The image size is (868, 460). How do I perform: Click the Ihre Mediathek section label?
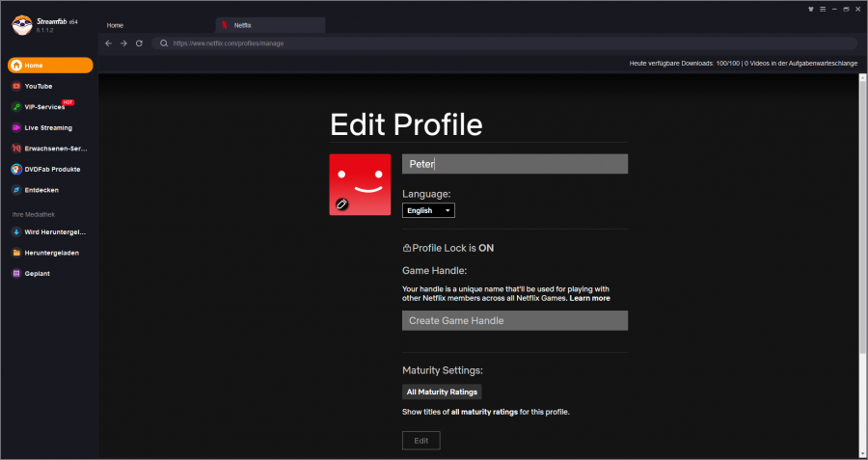(x=34, y=214)
